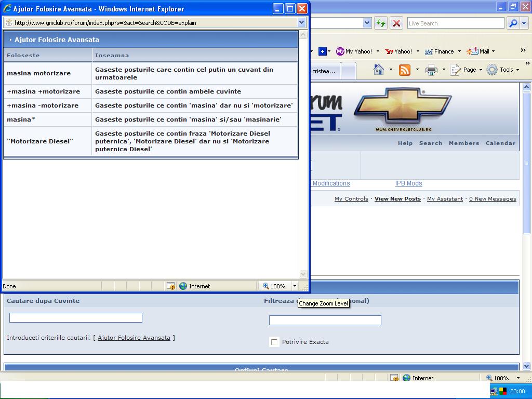Screen dimensions: 532x399
Task: Enable the Potrivire Exacta checkbox
Action: (x=274, y=342)
